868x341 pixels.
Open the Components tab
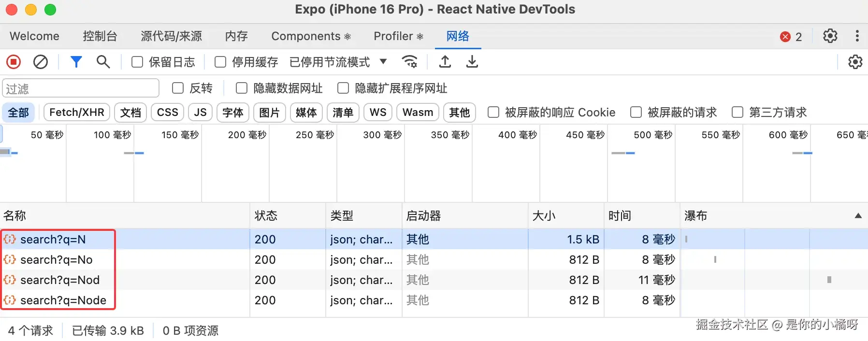(311, 36)
